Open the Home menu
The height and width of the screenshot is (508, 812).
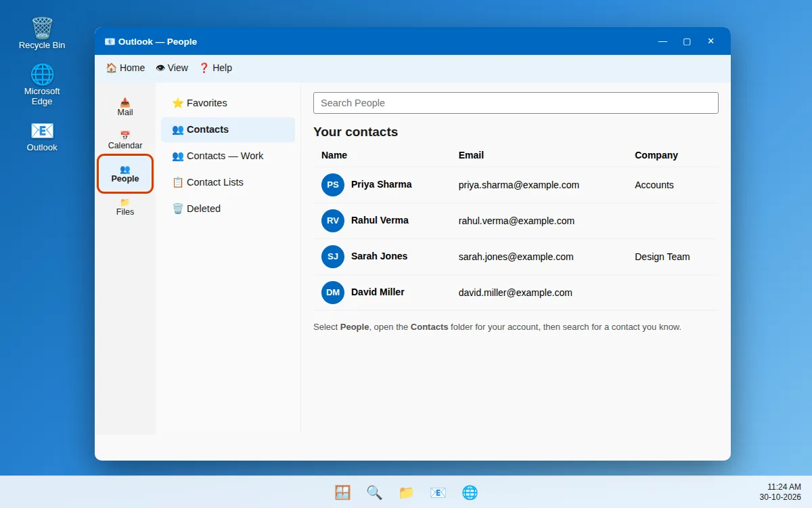pos(125,68)
